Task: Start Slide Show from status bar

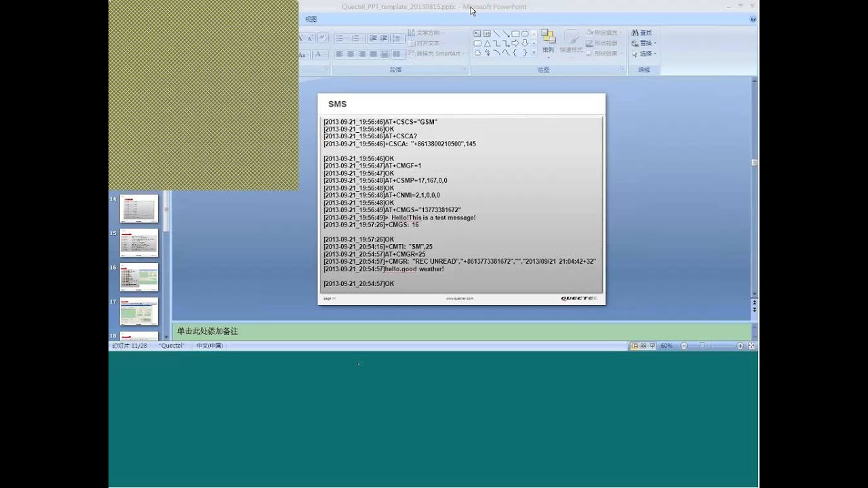Action: click(x=652, y=346)
